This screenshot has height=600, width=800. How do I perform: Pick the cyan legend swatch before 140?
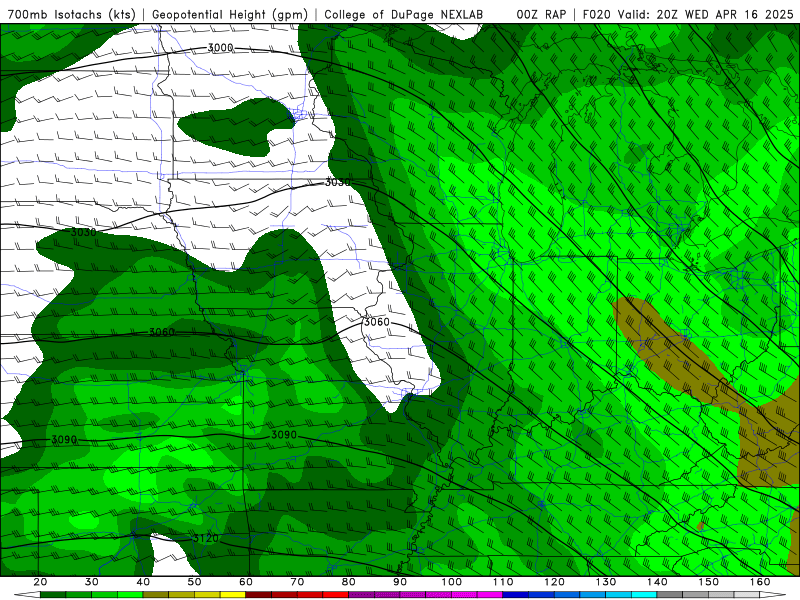pyautogui.click(x=644, y=595)
